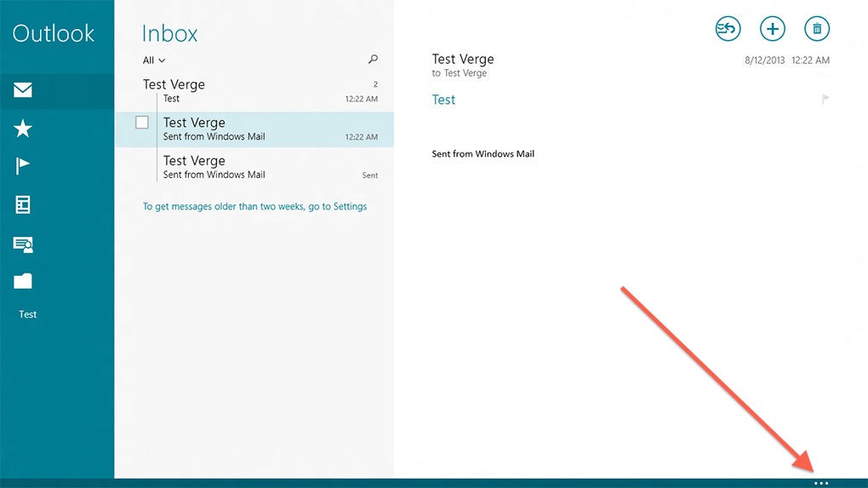Screen dimensions: 868x488
Task: Open the Favorites star icon in sidebar
Action: click(x=23, y=128)
